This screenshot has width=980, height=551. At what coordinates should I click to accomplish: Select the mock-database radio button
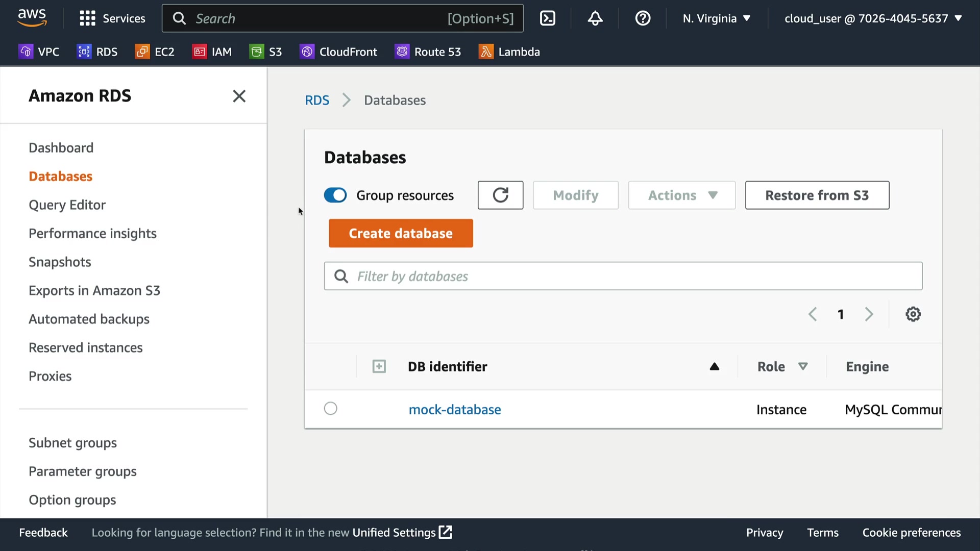point(331,409)
